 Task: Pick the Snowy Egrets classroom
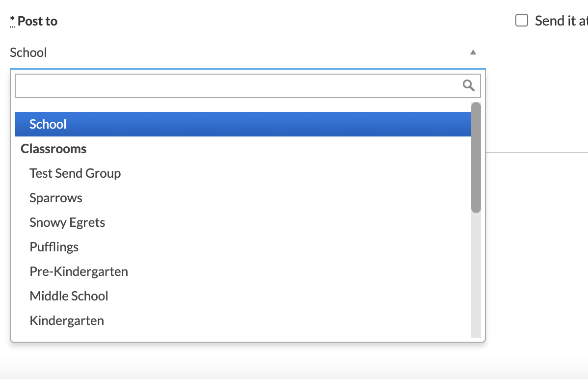click(243, 222)
